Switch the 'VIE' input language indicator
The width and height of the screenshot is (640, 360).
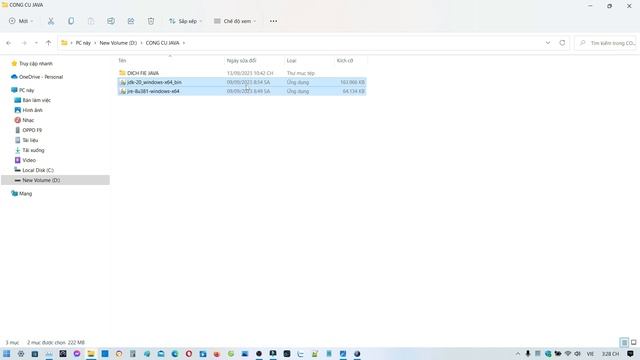[x=590, y=353]
